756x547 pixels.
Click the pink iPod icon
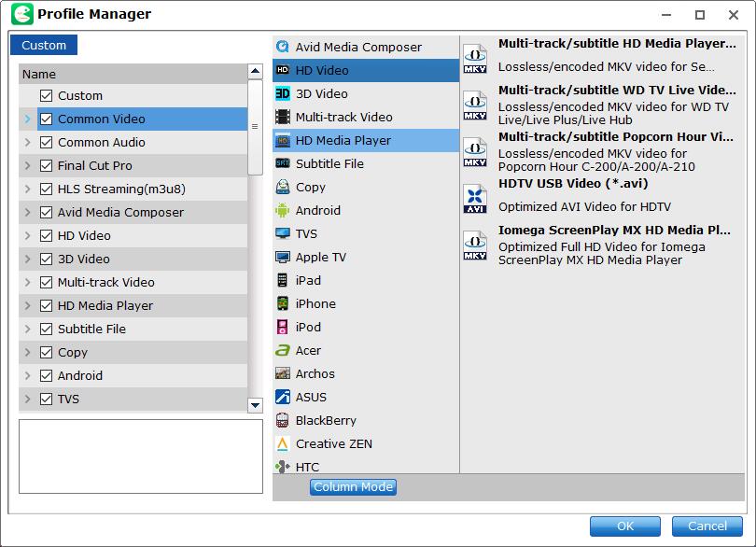(283, 327)
